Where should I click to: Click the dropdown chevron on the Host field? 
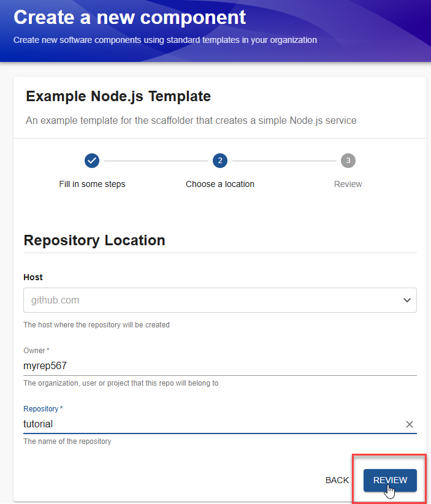[407, 300]
